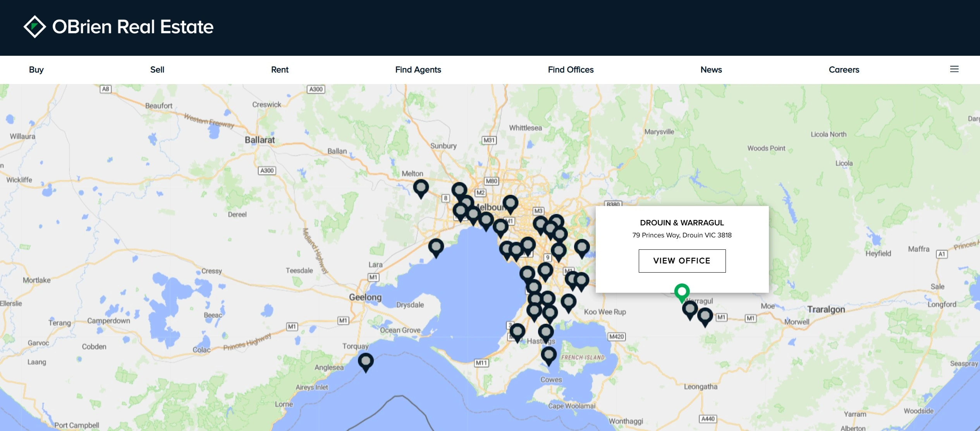Visit the Careers page
980x431 pixels.
[x=843, y=70]
